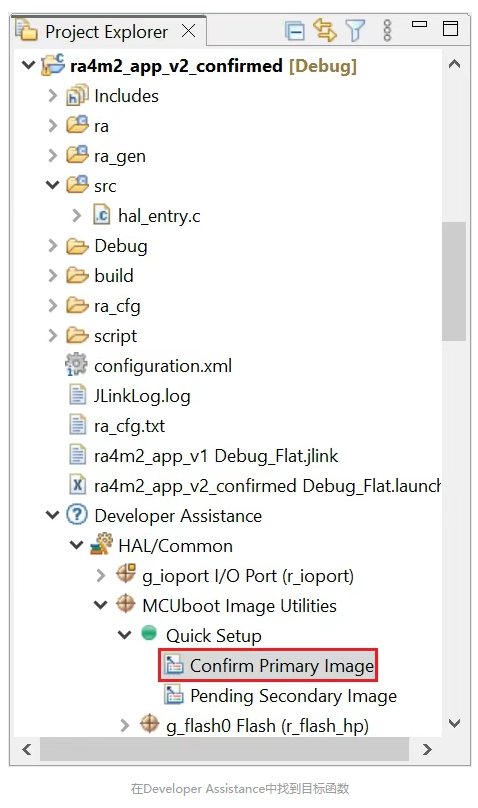Click the Collapse All toolbar icon
Screen dimensions: 478x808
tap(295, 31)
